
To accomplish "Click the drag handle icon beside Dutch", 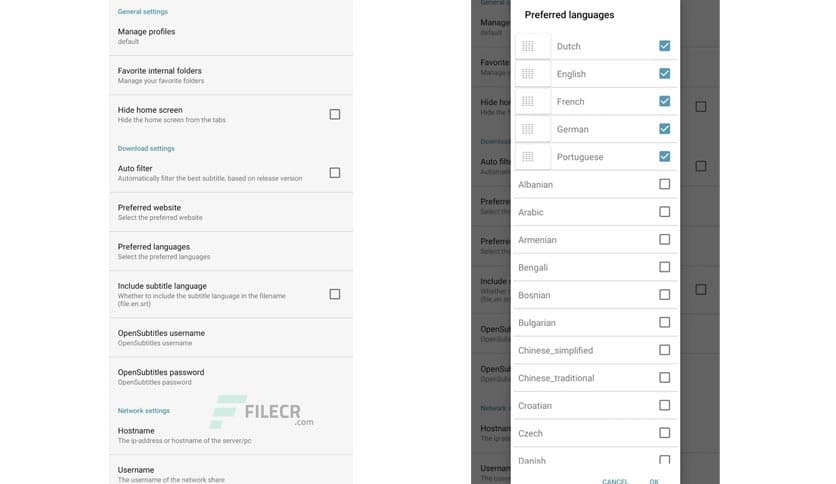I will (528, 46).
